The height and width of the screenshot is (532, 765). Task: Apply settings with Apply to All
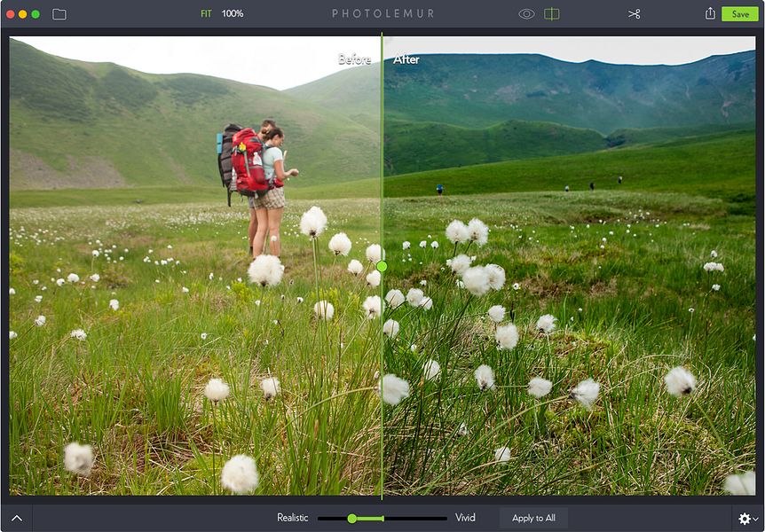point(533,518)
